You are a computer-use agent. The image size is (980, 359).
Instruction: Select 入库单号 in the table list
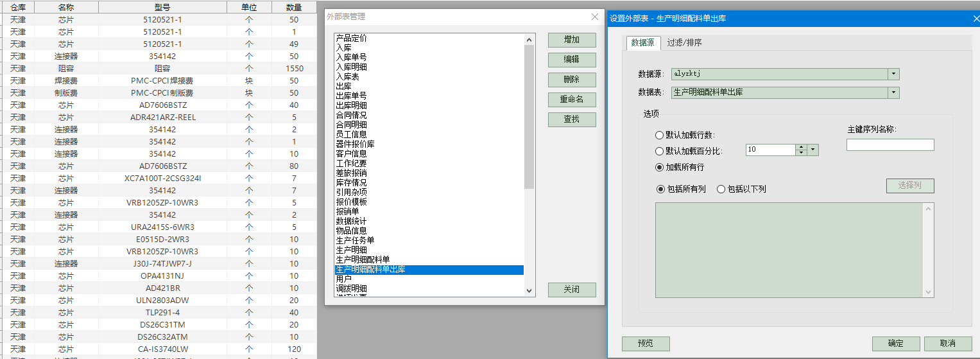[429, 57]
